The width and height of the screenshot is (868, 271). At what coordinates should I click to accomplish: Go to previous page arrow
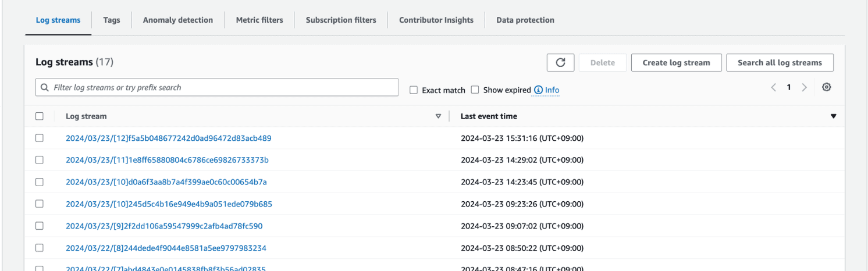tap(773, 87)
